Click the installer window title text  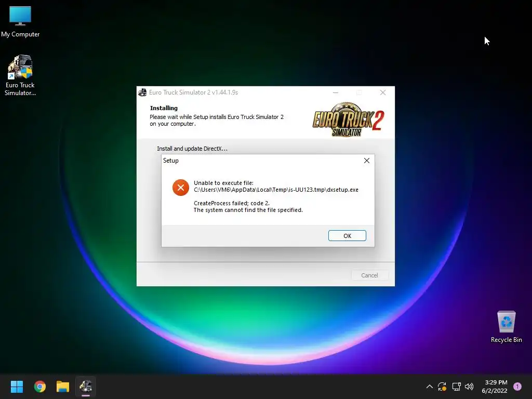pyautogui.click(x=193, y=92)
